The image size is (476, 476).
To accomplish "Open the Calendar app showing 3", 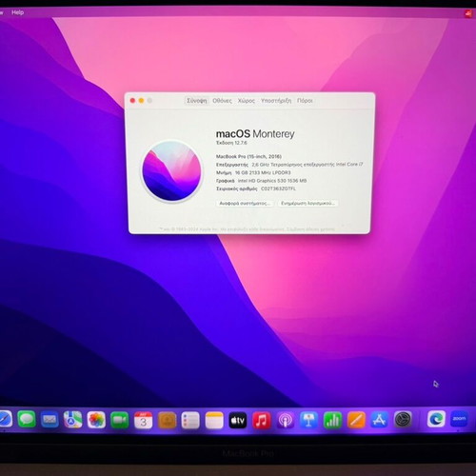I will [143, 421].
